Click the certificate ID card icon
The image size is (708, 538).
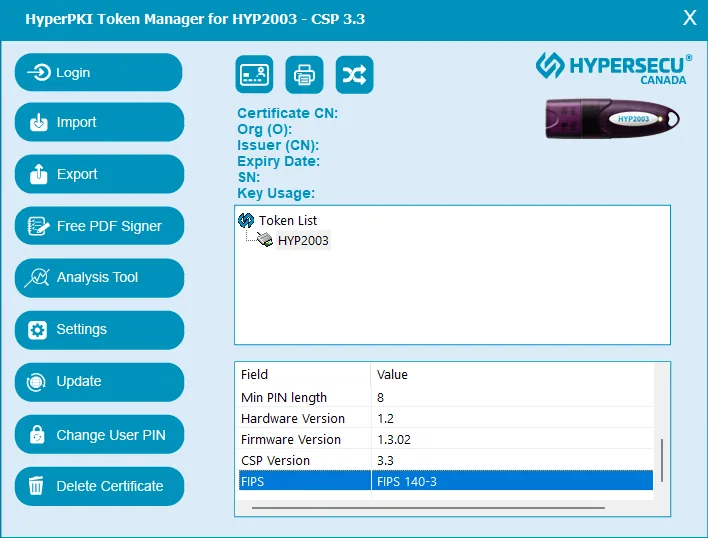[254, 74]
